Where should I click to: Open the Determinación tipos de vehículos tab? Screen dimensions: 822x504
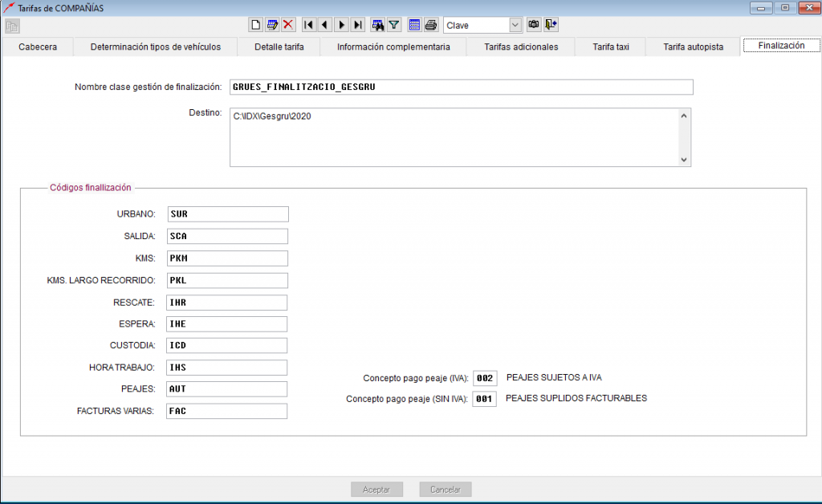coord(156,47)
